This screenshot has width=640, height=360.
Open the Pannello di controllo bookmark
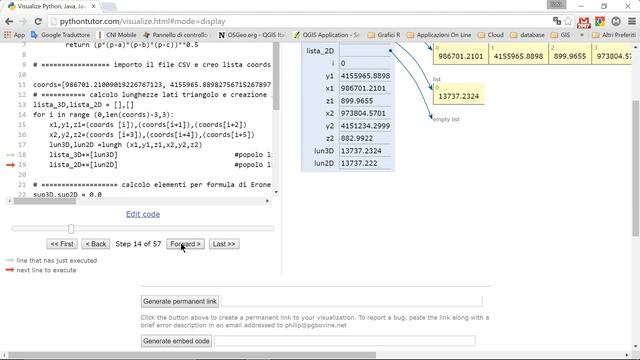pos(176,35)
